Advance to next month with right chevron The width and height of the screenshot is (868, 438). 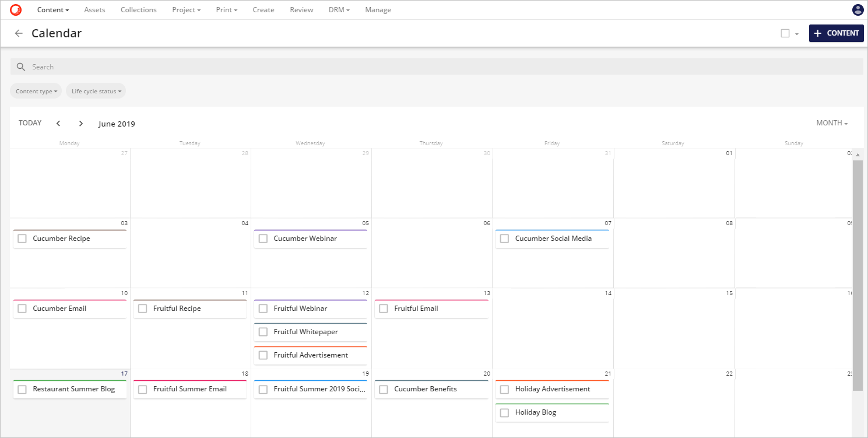coord(81,124)
